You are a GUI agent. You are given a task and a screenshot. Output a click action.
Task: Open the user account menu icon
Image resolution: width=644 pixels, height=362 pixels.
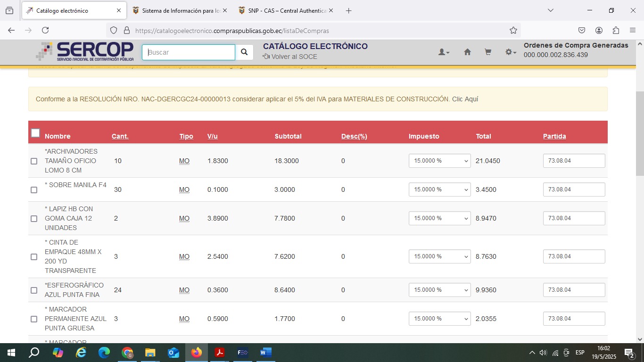coord(444,52)
